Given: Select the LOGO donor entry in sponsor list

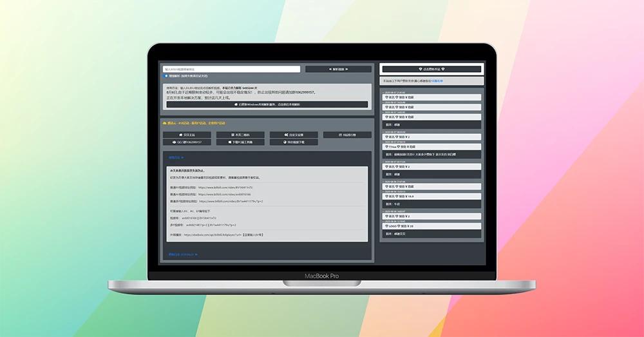Looking at the screenshot, I should tap(392, 227).
